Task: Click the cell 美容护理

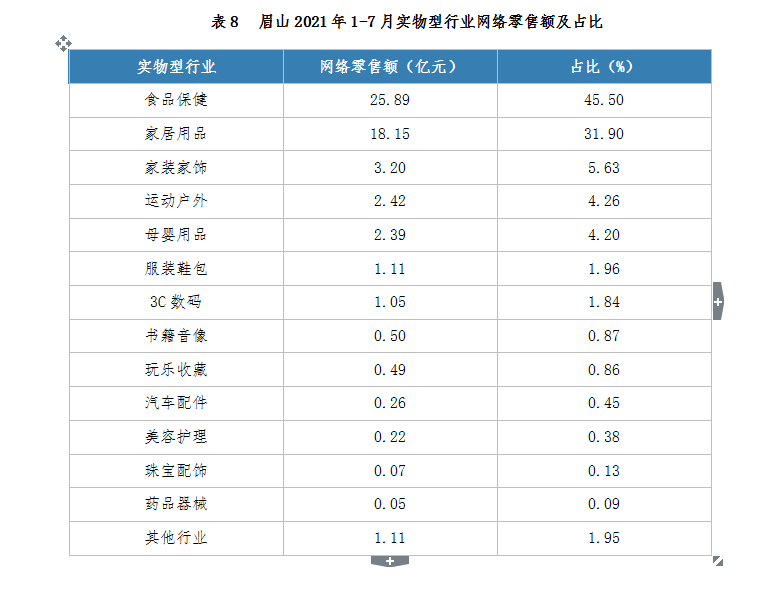Action: coord(176,437)
